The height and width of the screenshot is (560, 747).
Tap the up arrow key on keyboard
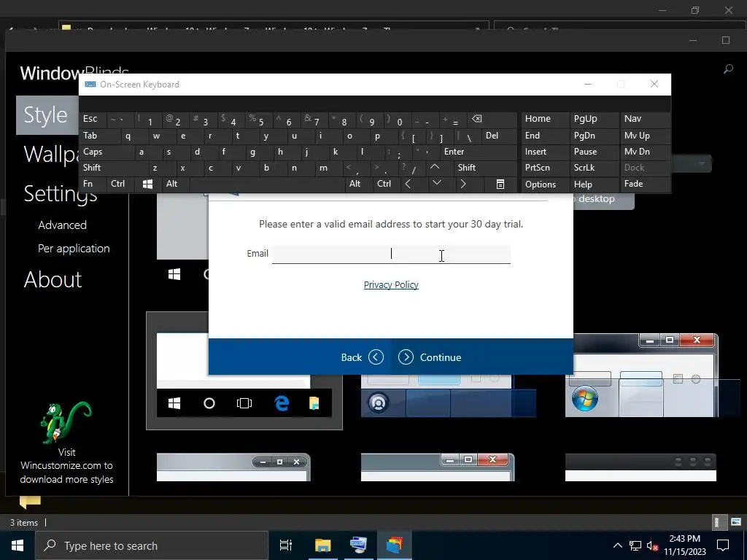(435, 167)
